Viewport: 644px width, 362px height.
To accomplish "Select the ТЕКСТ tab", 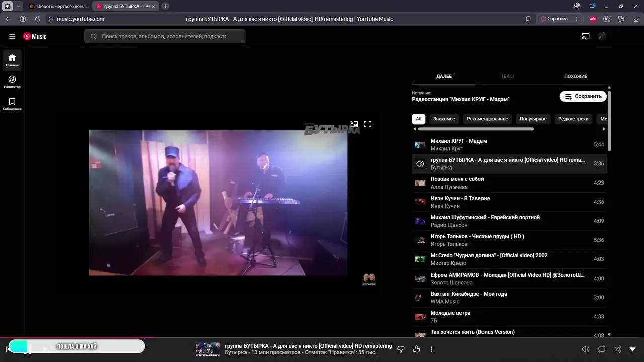I will 508,76.
